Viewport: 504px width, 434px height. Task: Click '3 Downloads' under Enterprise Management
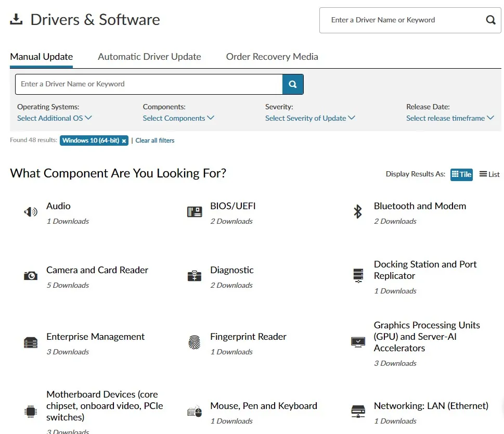click(x=68, y=352)
